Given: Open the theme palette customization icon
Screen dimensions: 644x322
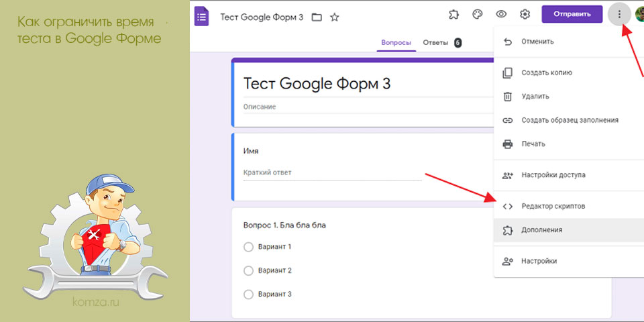Looking at the screenshot, I should pos(477,14).
